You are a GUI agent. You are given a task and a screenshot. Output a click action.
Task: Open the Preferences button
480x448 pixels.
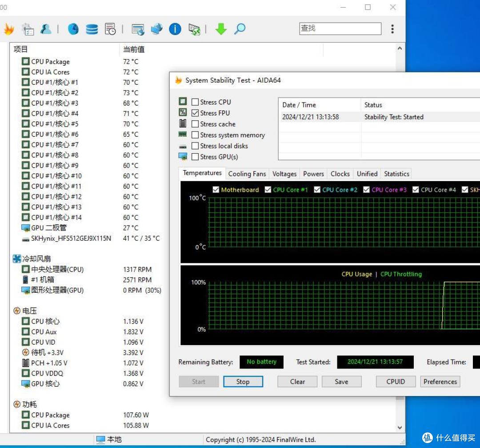[x=440, y=382]
